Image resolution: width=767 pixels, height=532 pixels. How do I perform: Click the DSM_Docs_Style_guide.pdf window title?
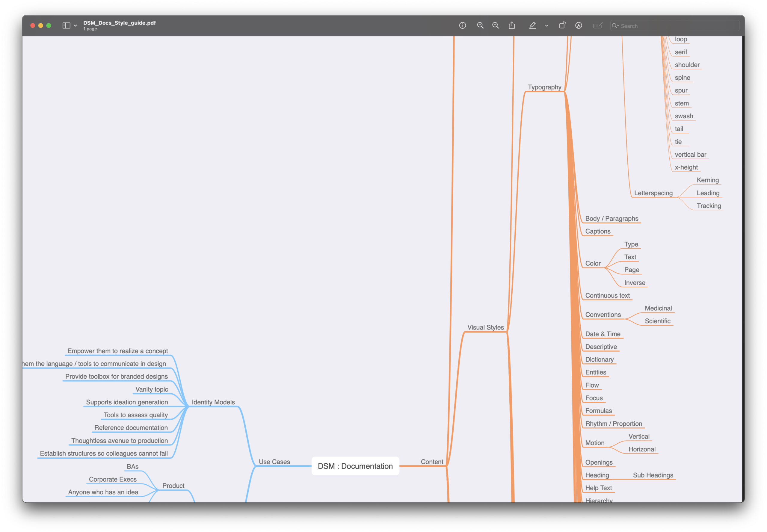click(x=119, y=23)
